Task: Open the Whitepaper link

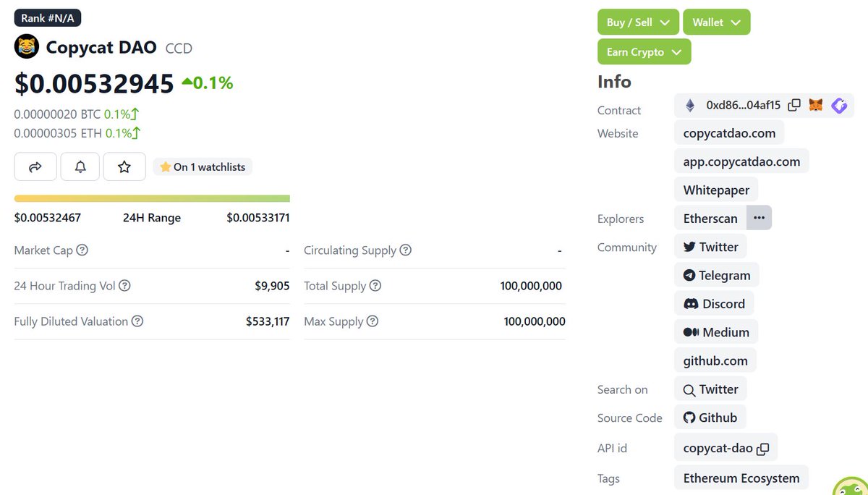Action: pyautogui.click(x=716, y=190)
